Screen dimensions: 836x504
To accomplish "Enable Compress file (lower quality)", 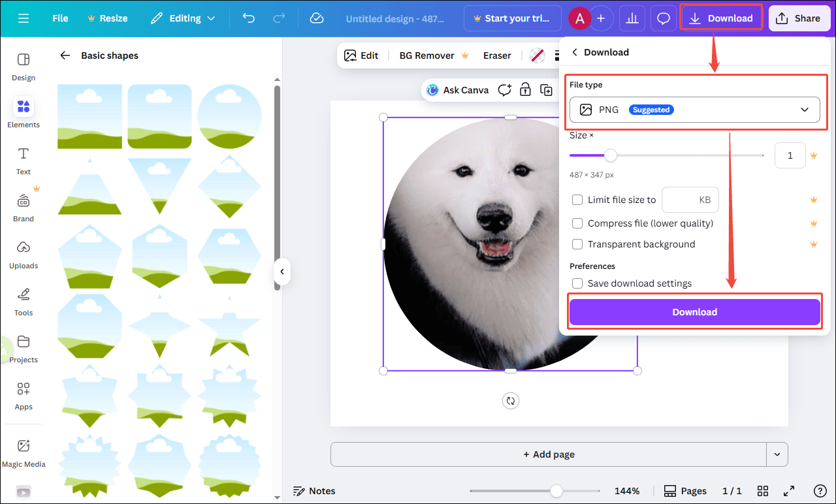I will coord(577,223).
